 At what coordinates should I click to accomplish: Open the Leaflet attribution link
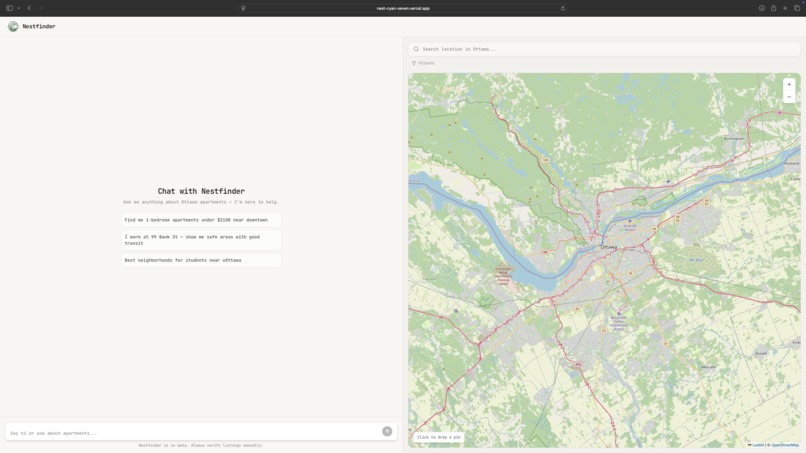tap(756, 445)
